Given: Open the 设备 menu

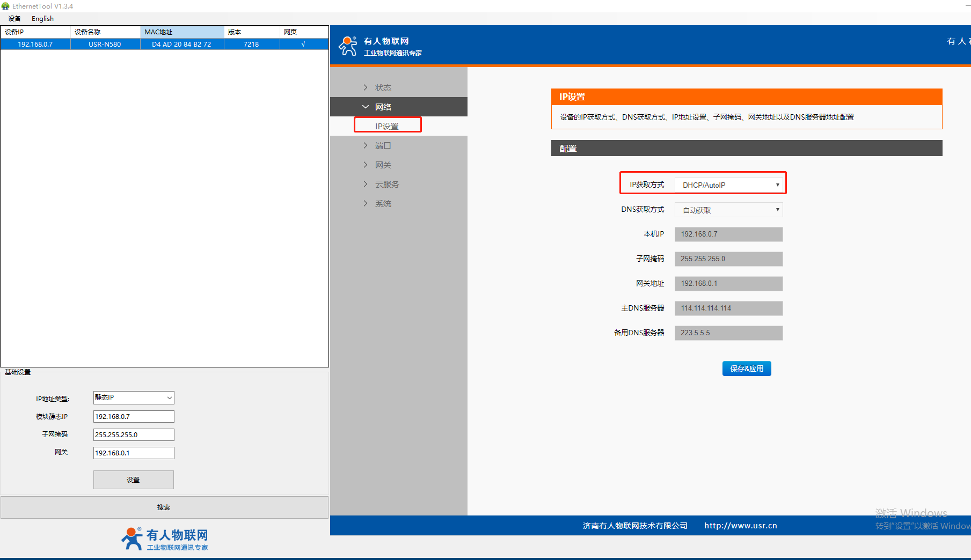Looking at the screenshot, I should pyautogui.click(x=14, y=18).
